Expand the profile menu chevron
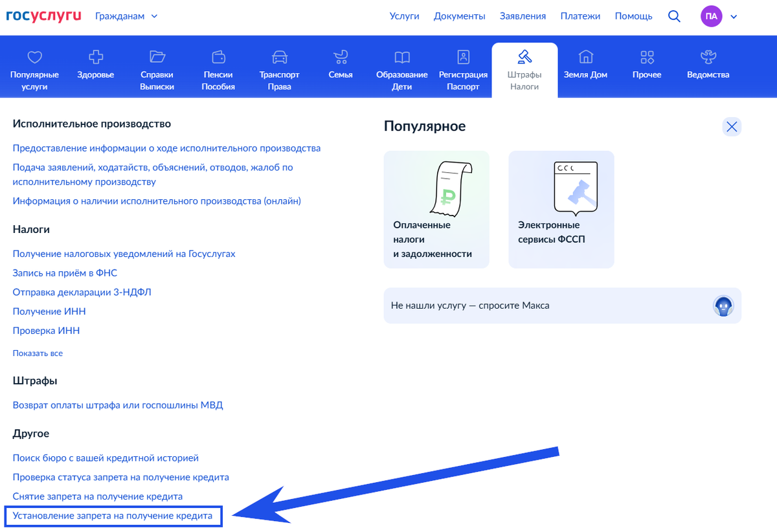 click(734, 17)
